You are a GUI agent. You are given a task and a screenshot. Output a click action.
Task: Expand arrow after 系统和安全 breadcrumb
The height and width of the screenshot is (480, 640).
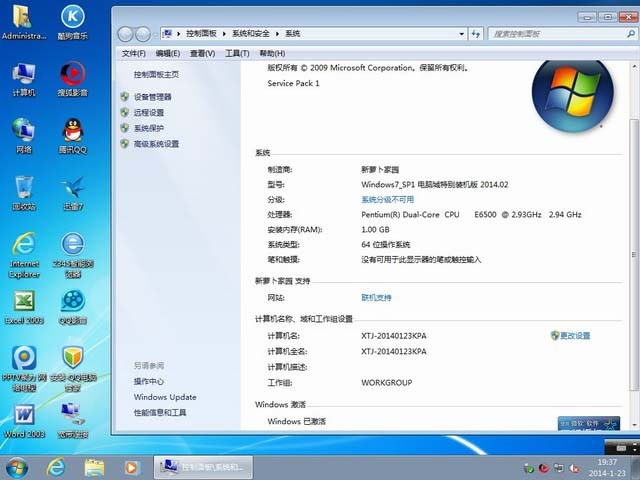coord(277,34)
